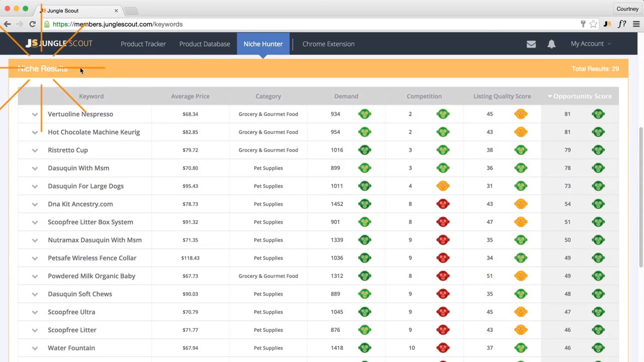Click Powdered Milk Organic Baby keyword
644x362 pixels.
tap(92, 276)
